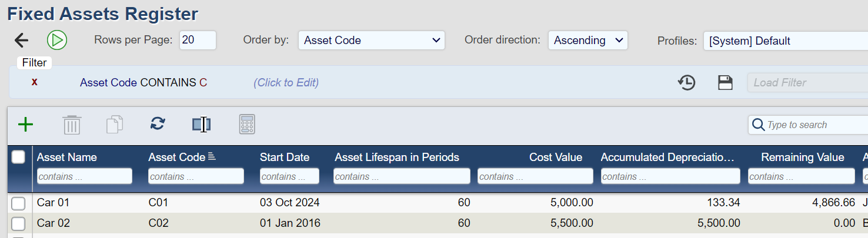Click the copy asset icon

click(115, 125)
